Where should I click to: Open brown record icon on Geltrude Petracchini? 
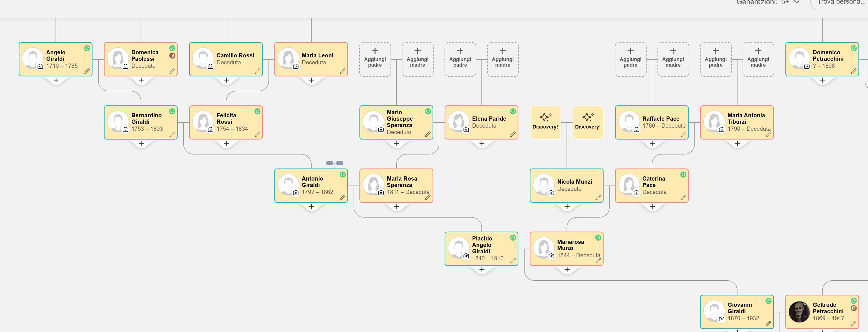click(853, 308)
